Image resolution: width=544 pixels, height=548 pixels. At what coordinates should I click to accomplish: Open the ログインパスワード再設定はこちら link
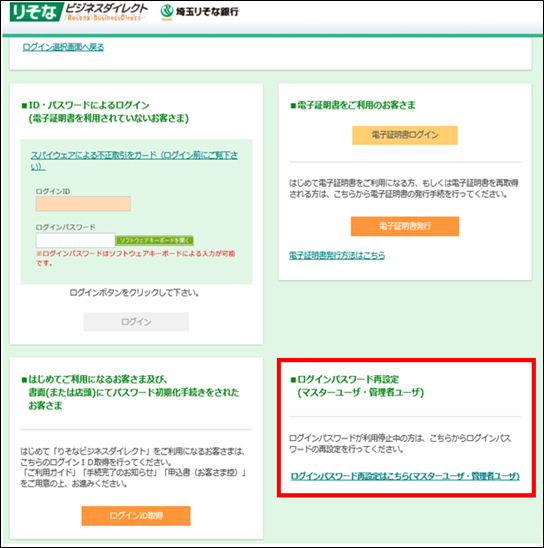click(x=405, y=476)
